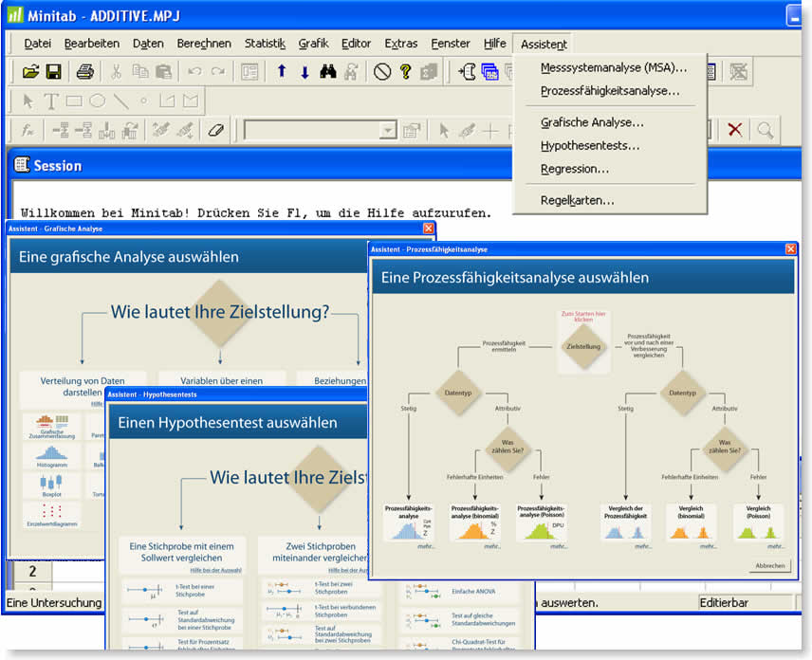Choose Hypothesentests... from Assistent menu
The width and height of the screenshot is (812, 660).
[x=590, y=146]
